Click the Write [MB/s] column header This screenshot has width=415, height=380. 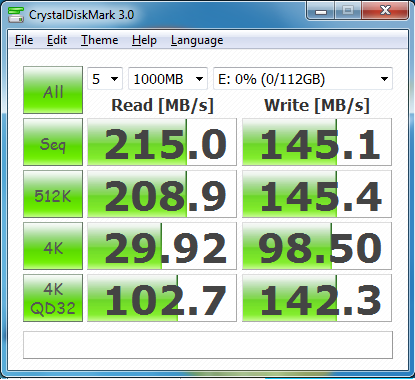(317, 105)
